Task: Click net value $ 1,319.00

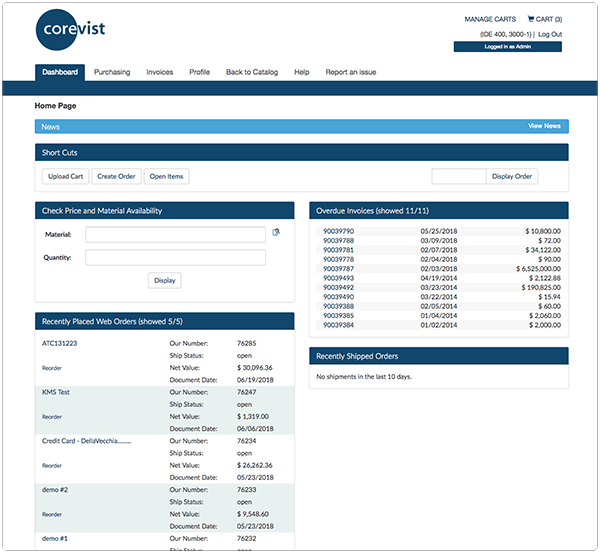Action: coord(253,416)
